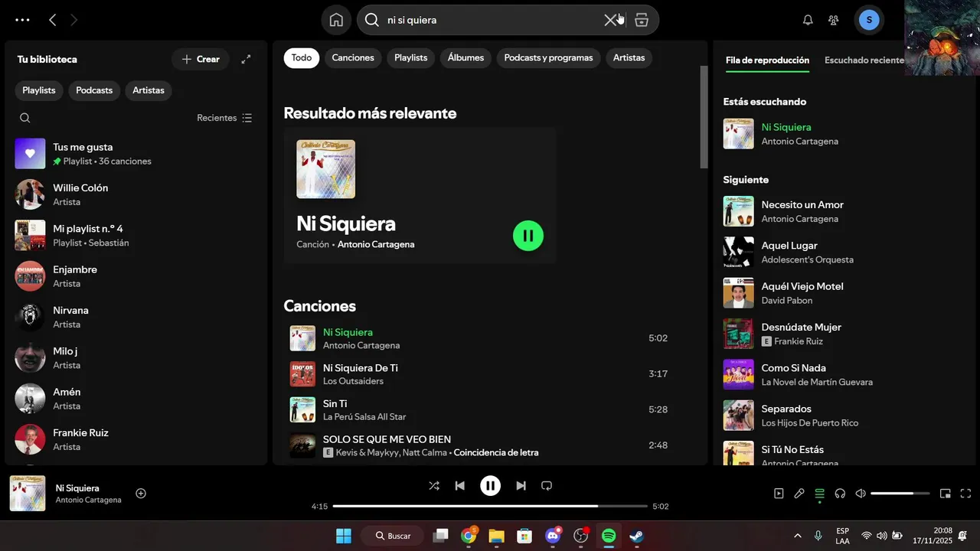Open artist Enjambre in the library

[x=135, y=276]
